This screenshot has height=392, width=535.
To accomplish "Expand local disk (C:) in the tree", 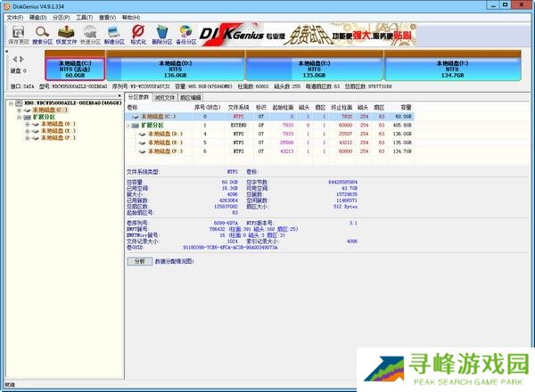I will point(20,110).
